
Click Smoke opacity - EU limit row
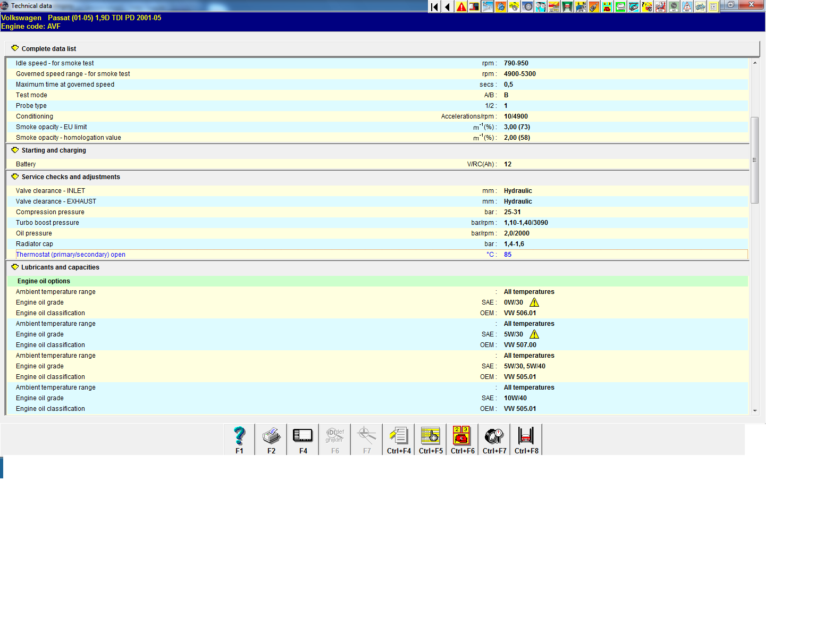[377, 127]
